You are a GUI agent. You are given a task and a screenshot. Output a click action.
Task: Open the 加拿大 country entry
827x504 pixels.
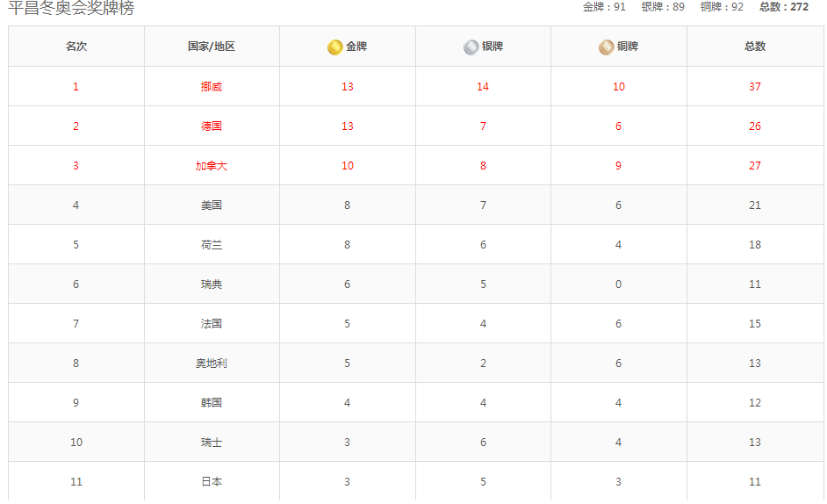[x=212, y=166]
